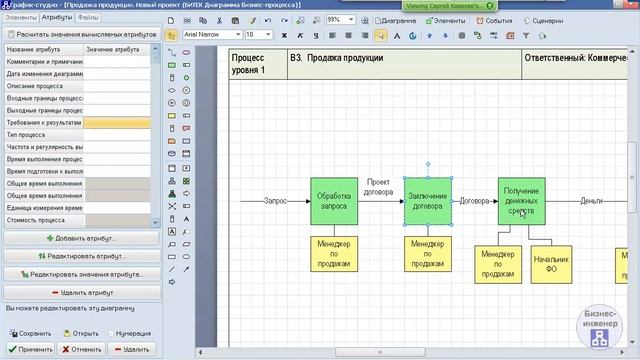Click the Copy icon in the top toolbar
The image size is (640, 360).
(203, 20)
